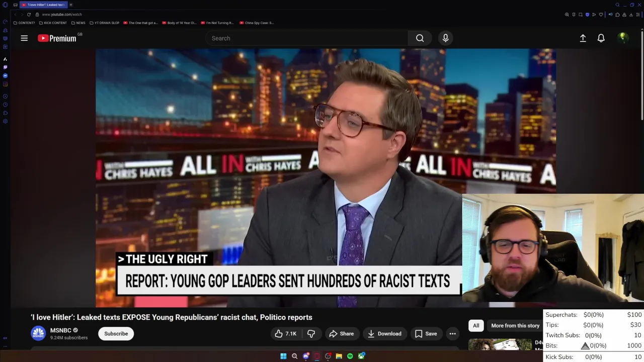Screen dimensions: 644x362
Task: Add page to bookmarks heart icon
Action: point(601,15)
